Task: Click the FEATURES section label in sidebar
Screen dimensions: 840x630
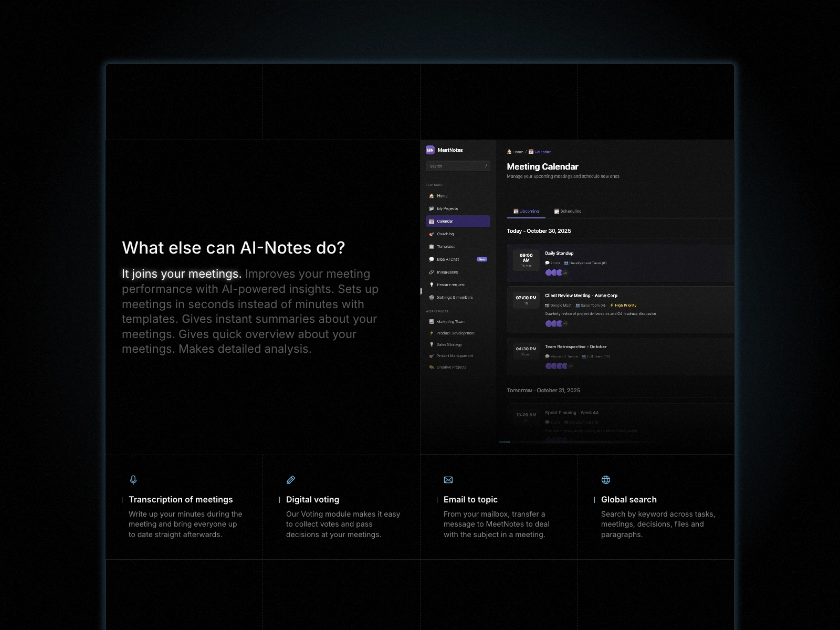Action: click(434, 185)
